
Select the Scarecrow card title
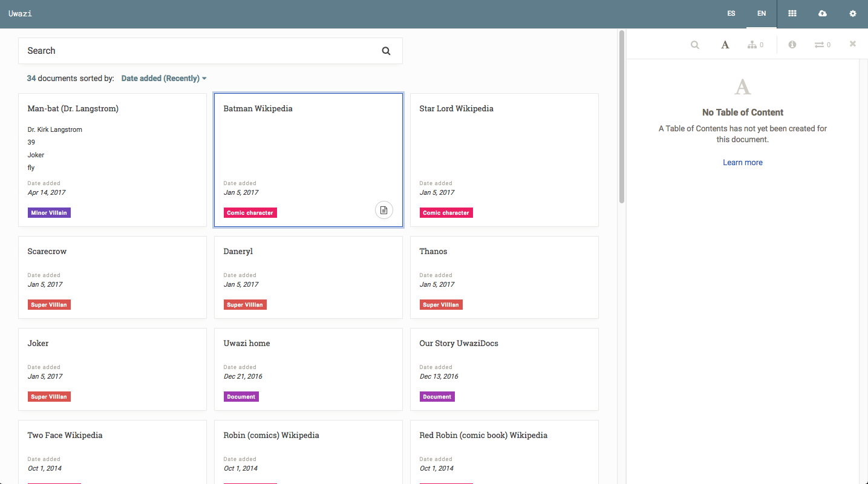coord(47,252)
